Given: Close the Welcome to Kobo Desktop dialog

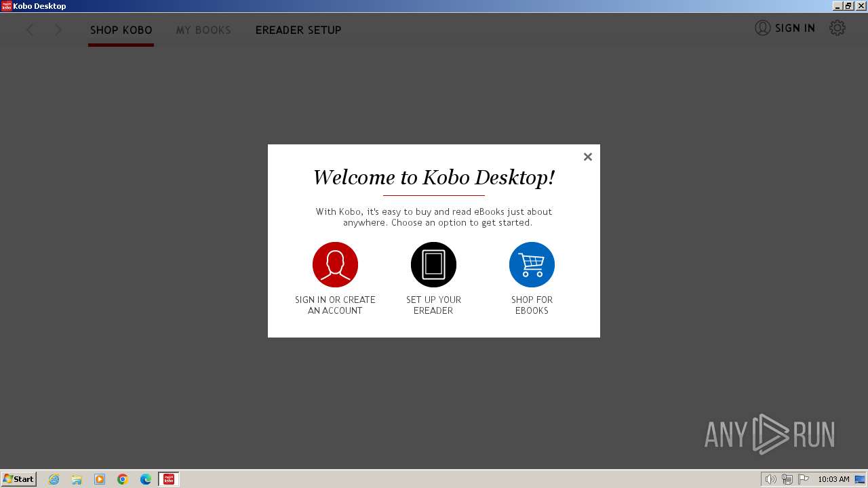Looking at the screenshot, I should [x=588, y=157].
